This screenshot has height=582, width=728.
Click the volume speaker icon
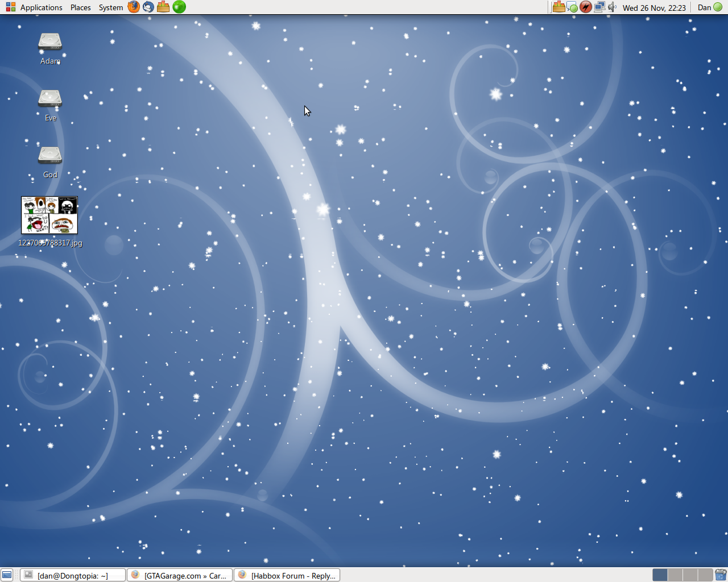[x=612, y=7]
